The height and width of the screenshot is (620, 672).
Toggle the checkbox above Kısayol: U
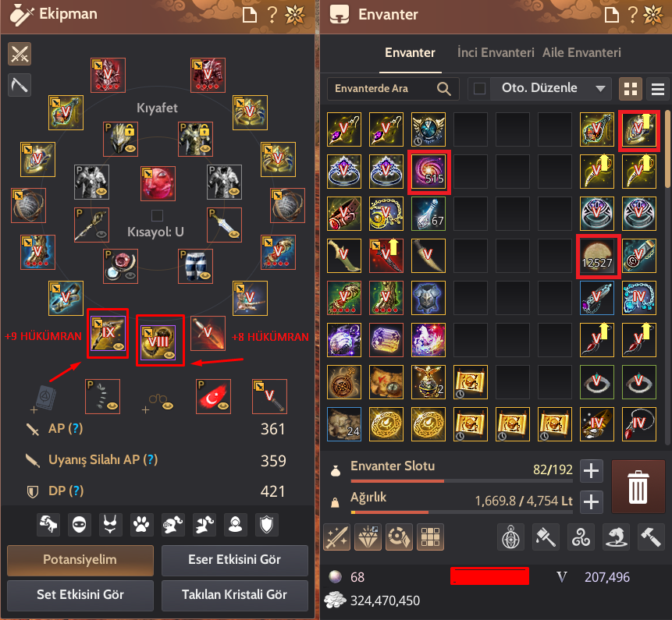pos(158,215)
